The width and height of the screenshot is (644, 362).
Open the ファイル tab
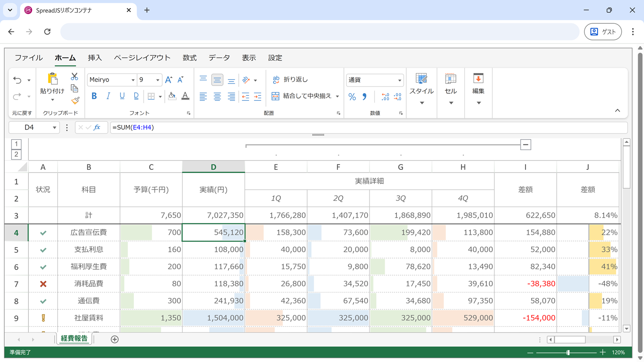(x=29, y=58)
